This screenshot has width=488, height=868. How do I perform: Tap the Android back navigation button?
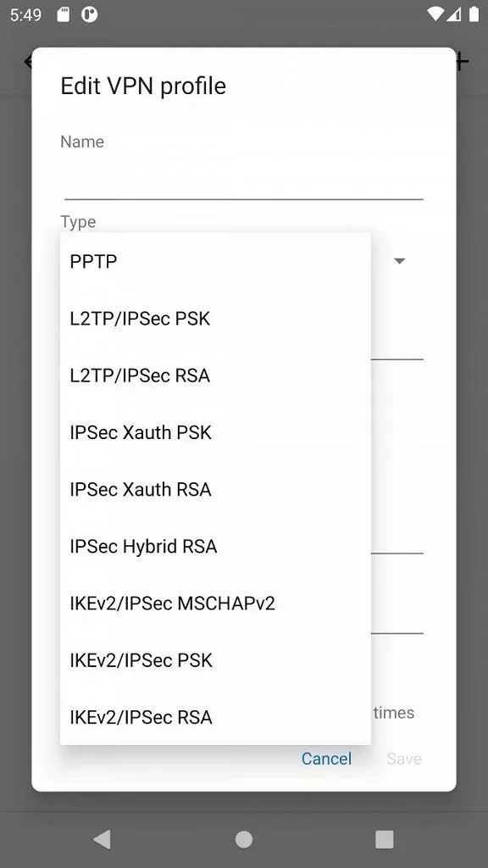coord(103,839)
